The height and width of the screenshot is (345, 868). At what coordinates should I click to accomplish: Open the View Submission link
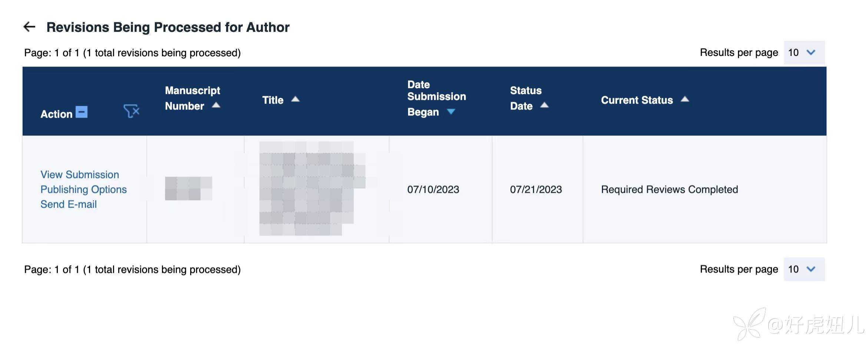click(80, 174)
